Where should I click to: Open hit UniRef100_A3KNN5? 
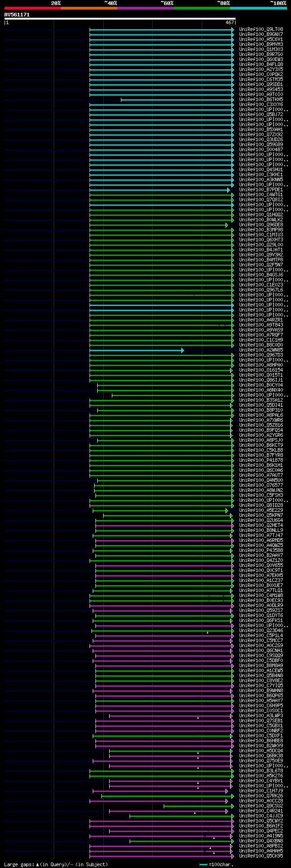coord(261,179)
